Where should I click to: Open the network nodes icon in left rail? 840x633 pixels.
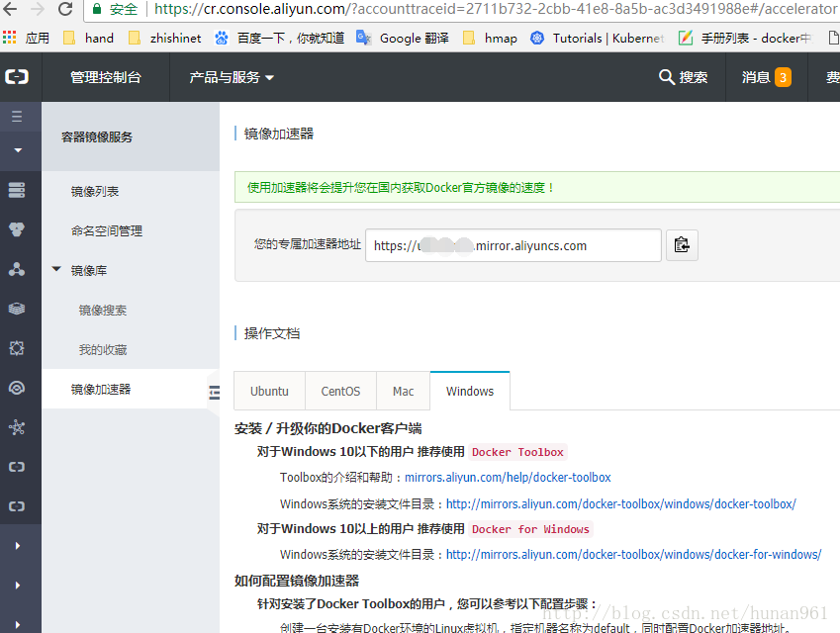pos(17,269)
